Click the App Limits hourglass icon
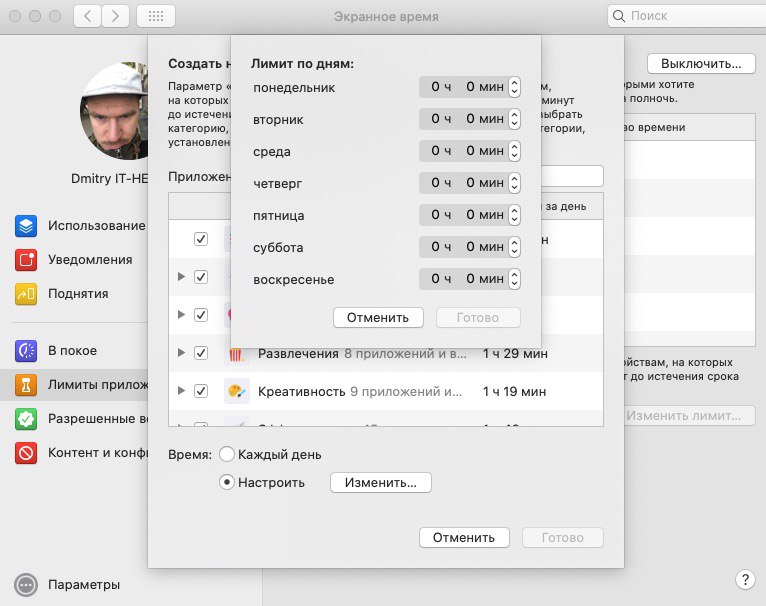Image resolution: width=766 pixels, height=606 pixels. [26, 385]
